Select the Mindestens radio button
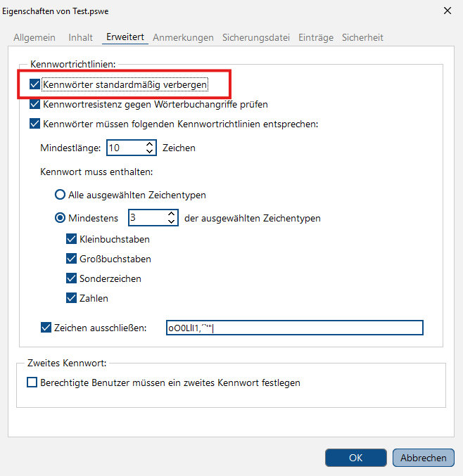The image size is (463, 476). [60, 218]
